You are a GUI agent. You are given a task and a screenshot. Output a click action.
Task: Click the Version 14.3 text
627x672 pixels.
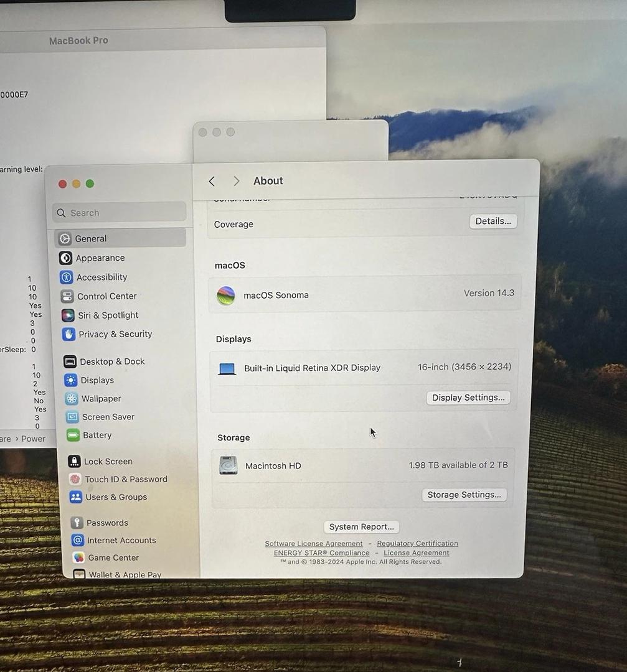click(489, 293)
